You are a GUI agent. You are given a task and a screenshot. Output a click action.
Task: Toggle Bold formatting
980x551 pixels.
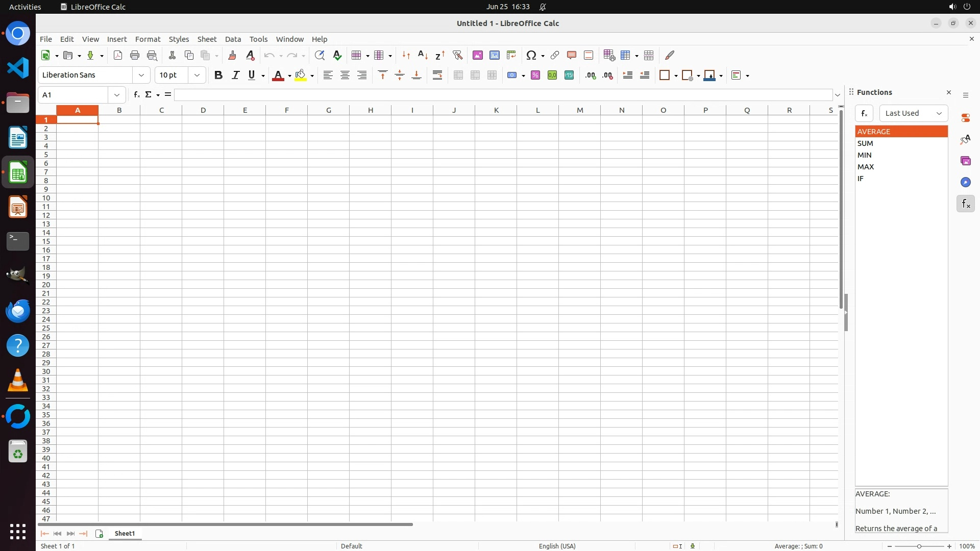218,75
